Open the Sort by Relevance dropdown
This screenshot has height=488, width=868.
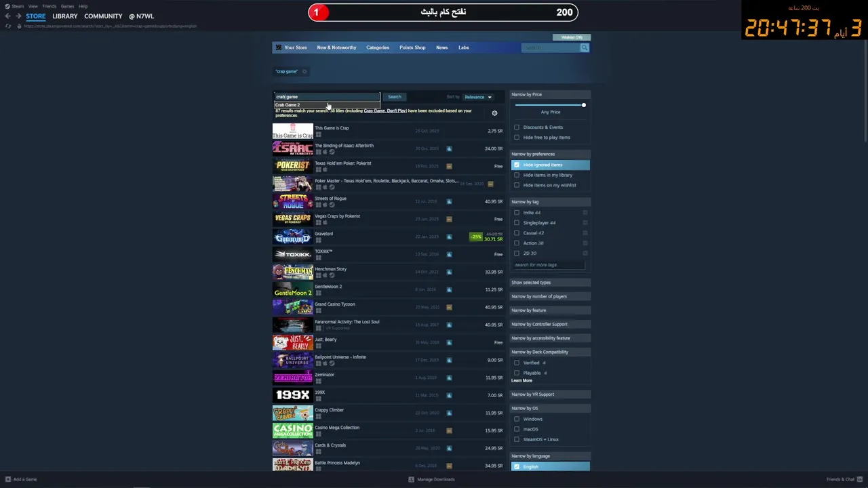click(x=478, y=97)
